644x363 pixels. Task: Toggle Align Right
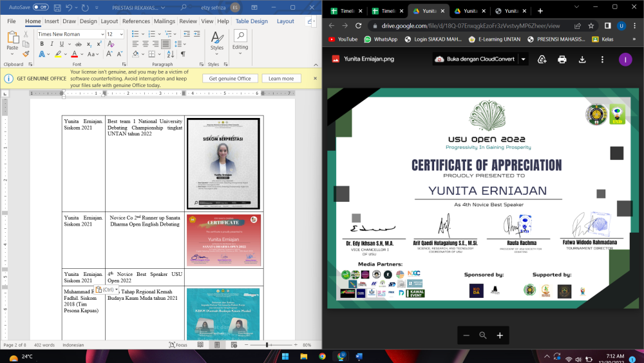155,44
